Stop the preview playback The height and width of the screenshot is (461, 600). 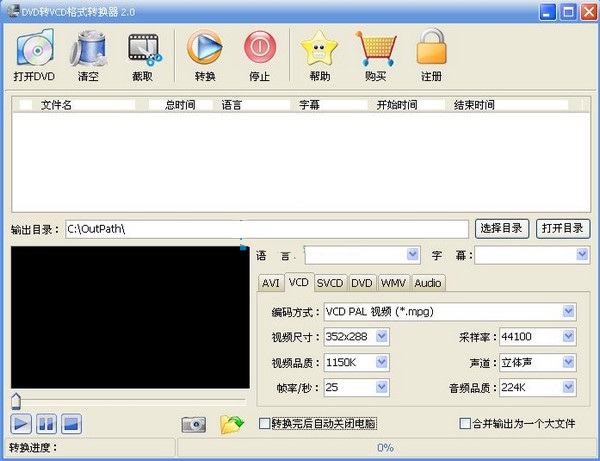click(71, 424)
